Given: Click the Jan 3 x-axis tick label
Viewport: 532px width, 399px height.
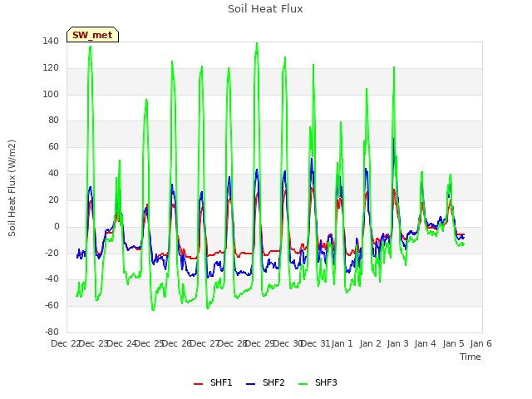Looking at the screenshot, I should tap(397, 343).
